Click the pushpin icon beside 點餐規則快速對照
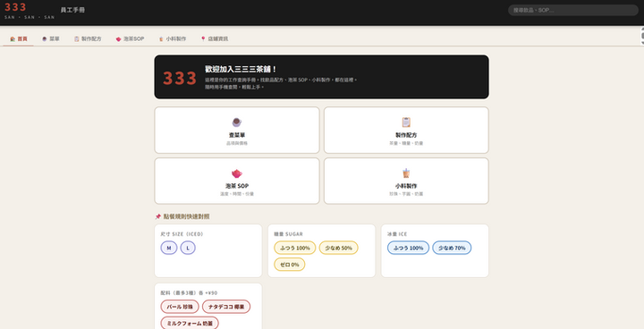 tap(157, 216)
